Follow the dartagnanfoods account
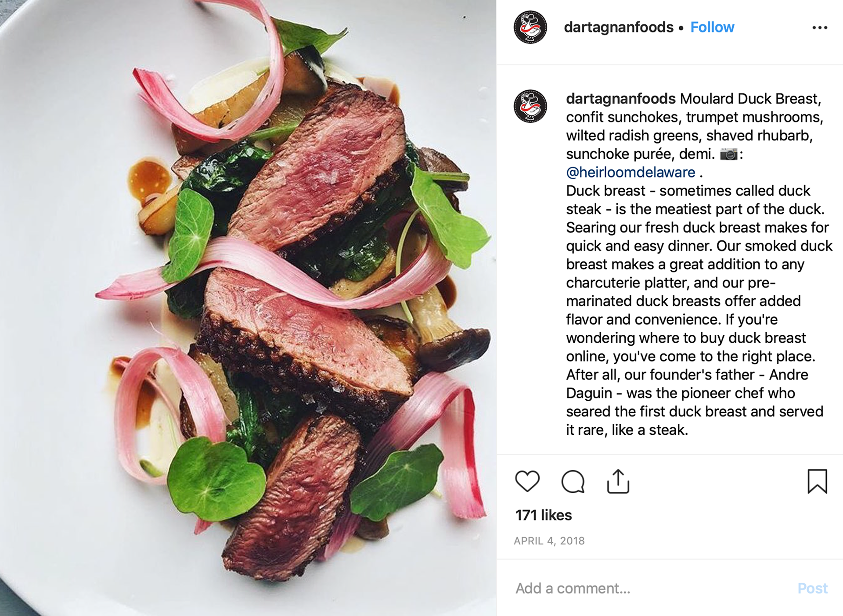The width and height of the screenshot is (843, 616). click(712, 27)
